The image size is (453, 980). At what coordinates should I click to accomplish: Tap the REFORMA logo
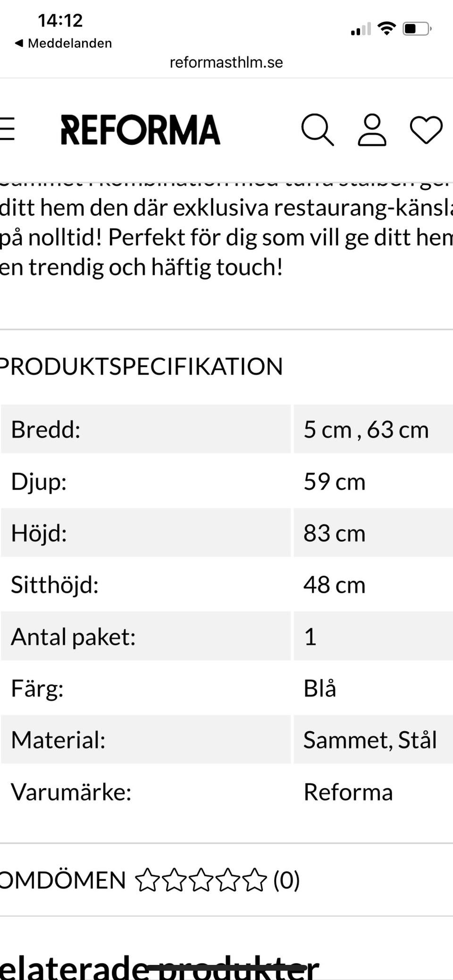140,130
